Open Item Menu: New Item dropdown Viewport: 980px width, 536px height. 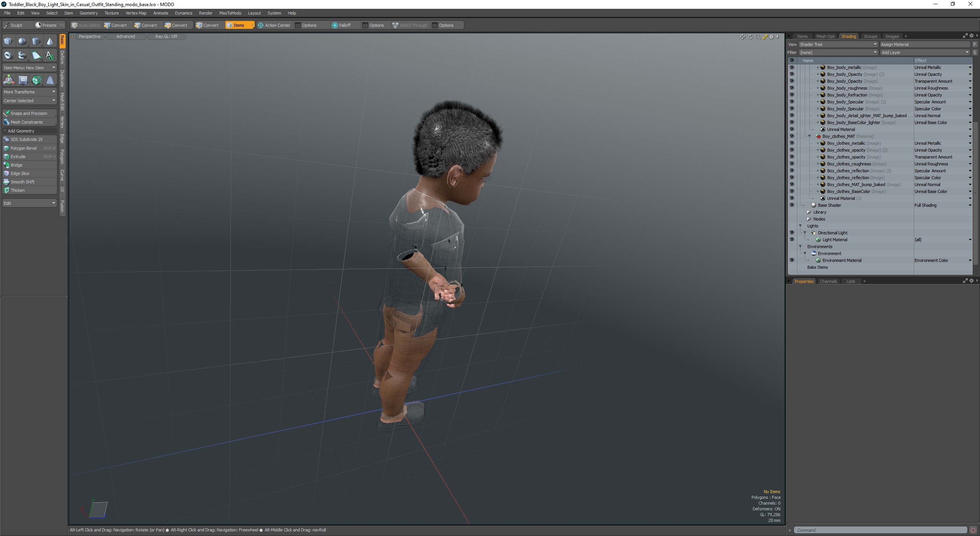(29, 68)
